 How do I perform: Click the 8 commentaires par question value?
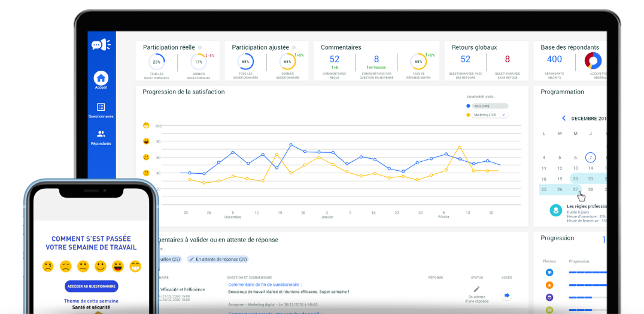pos(376,59)
